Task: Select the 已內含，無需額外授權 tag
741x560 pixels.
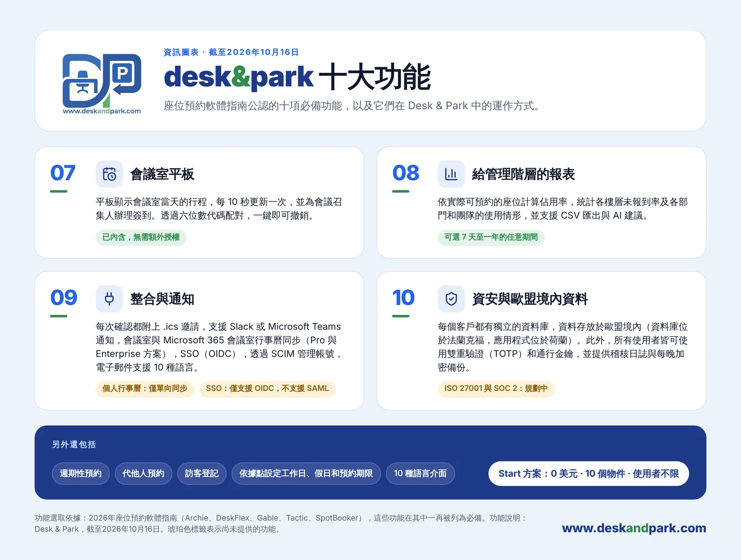Action: [x=141, y=237]
